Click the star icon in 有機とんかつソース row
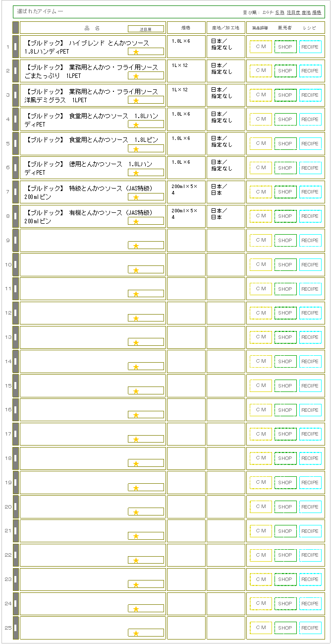This screenshot has height=644, width=331. (x=136, y=222)
